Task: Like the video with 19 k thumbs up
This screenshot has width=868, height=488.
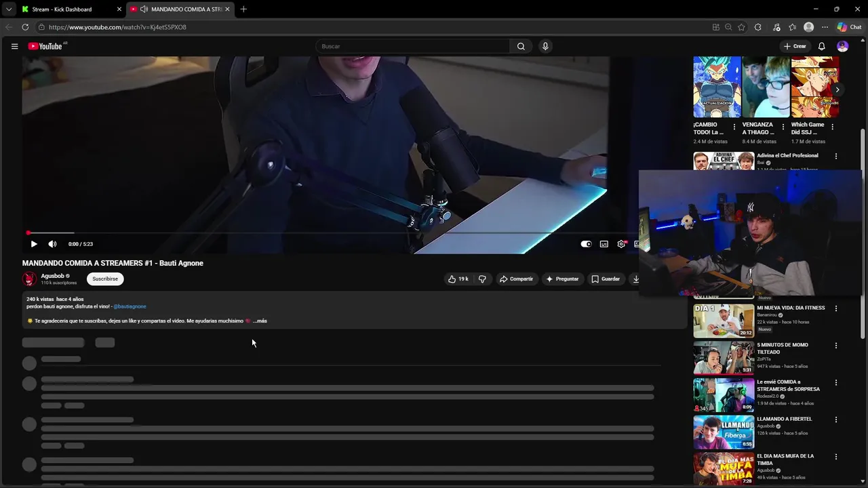Action: 458,279
